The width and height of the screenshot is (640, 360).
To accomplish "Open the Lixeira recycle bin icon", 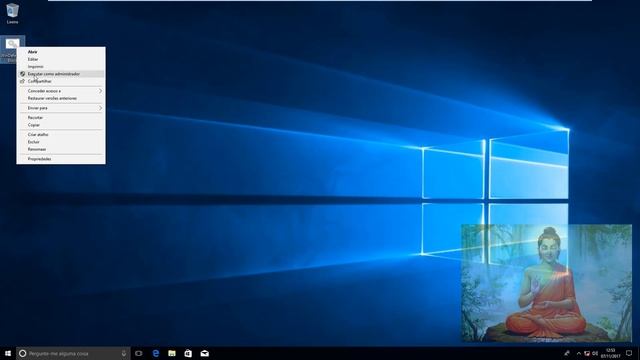I will click(12, 13).
